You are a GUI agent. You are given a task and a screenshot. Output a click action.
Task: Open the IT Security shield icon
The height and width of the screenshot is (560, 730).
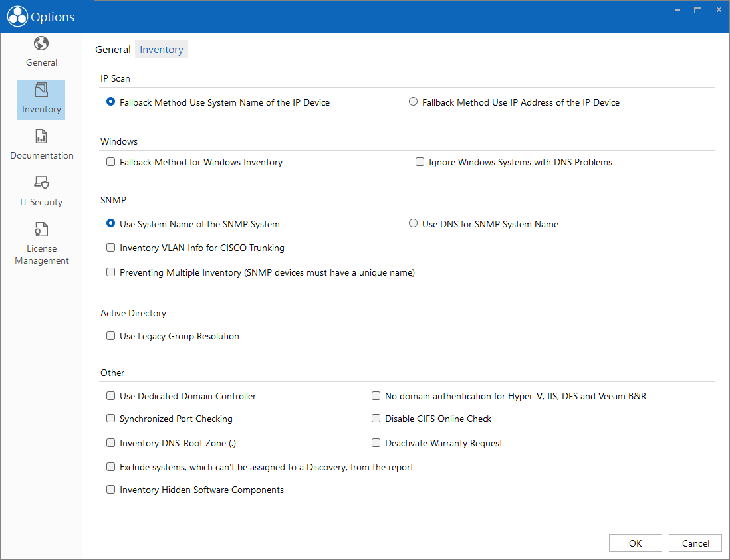tap(41, 182)
